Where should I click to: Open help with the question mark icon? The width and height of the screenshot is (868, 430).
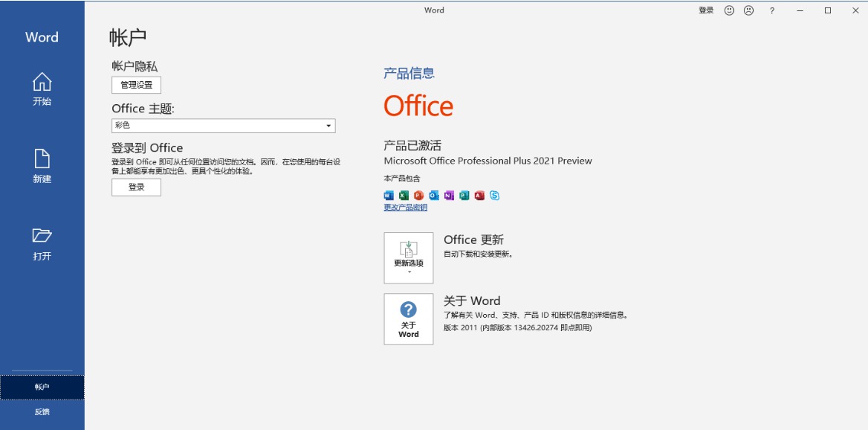(771, 10)
